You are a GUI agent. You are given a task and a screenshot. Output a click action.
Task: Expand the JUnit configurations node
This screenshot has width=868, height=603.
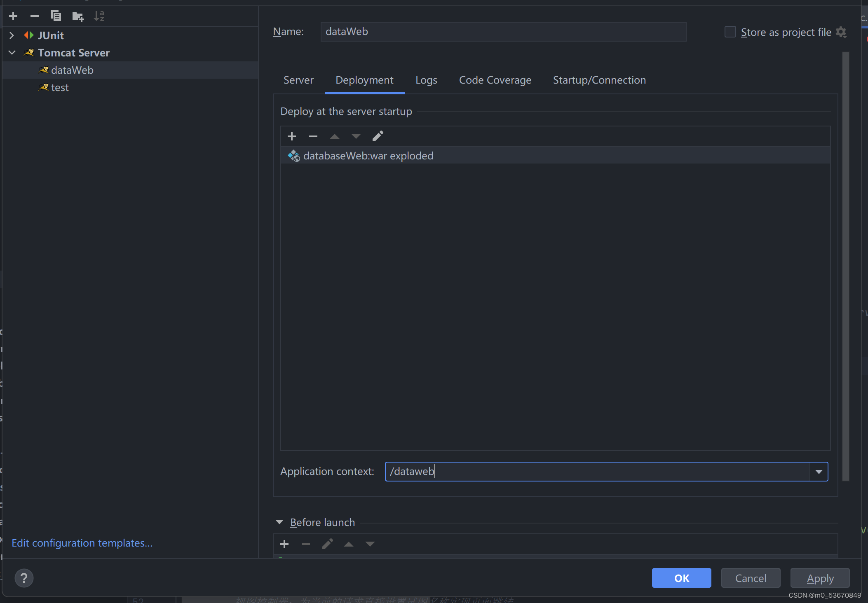pyautogui.click(x=12, y=35)
